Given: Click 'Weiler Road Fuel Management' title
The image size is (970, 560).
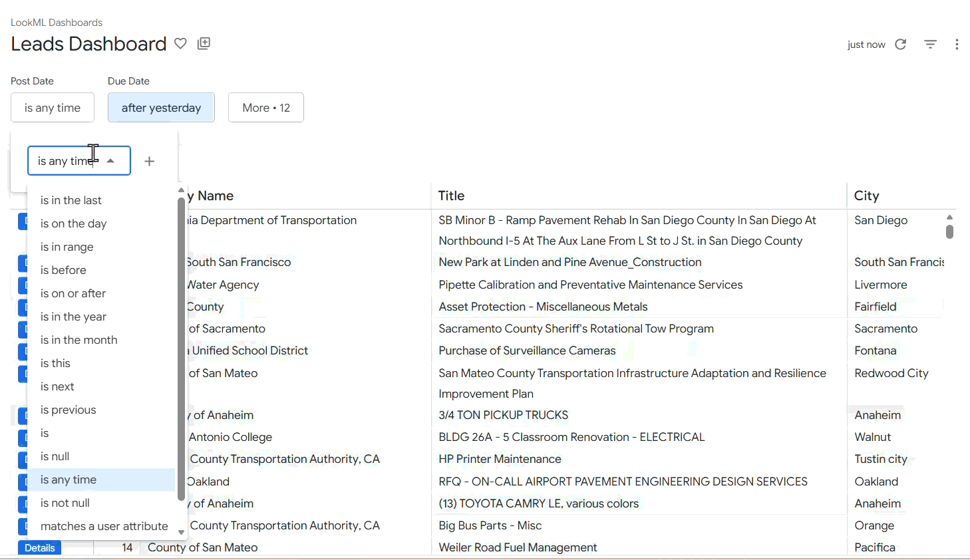Looking at the screenshot, I should tap(518, 547).
